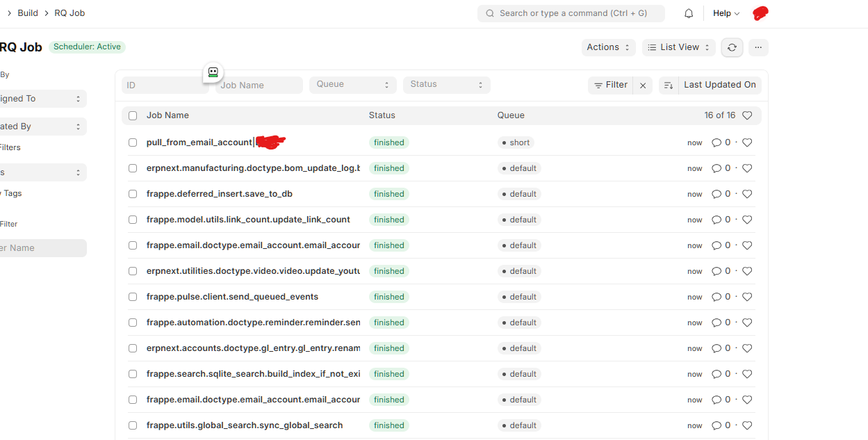Toggle sort direction icon beside Last Updated On
868x440 pixels.
668,85
